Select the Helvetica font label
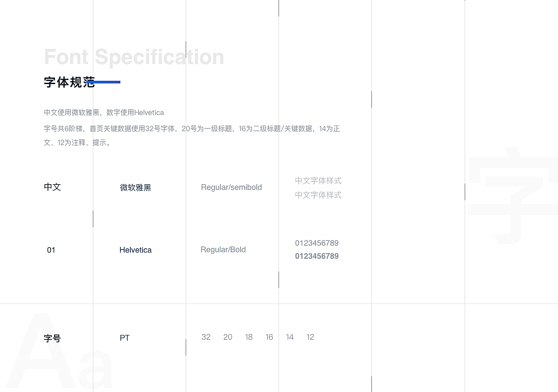 coord(136,250)
